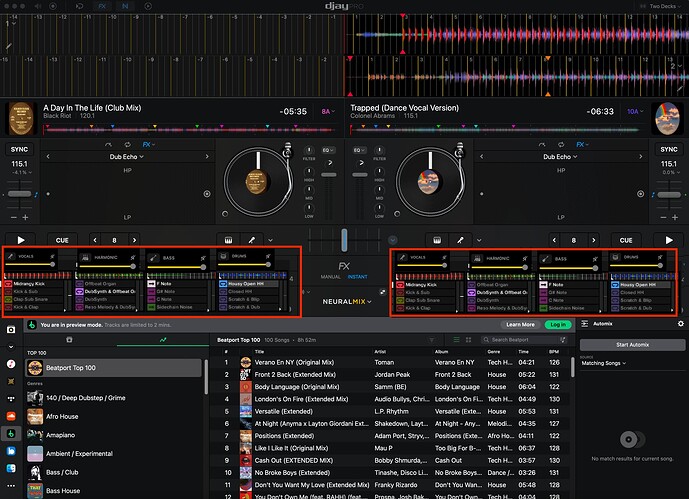Click the left deck turntable platter
The height and width of the screenshot is (499, 689).
pos(258,181)
